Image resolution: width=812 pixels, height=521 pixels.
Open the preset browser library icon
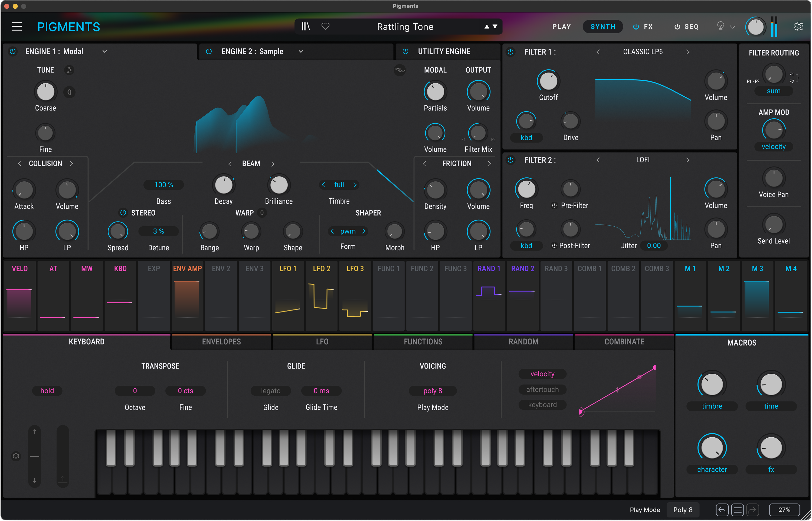(306, 26)
